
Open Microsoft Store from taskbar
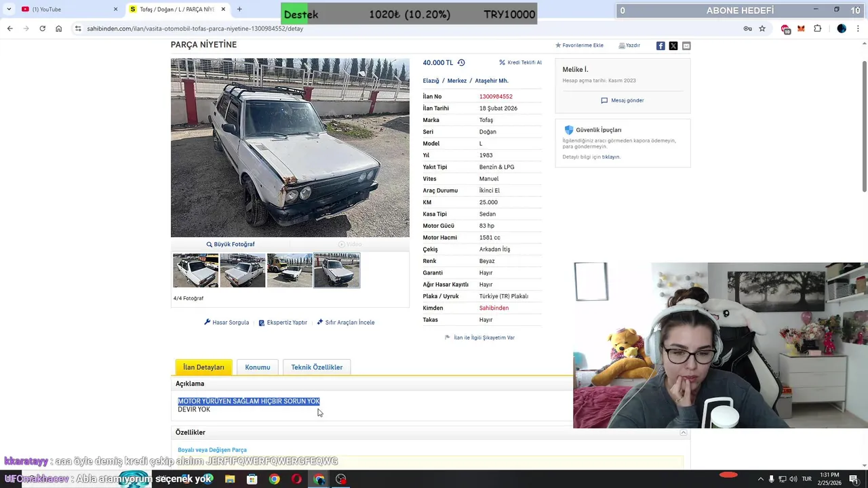click(x=252, y=479)
